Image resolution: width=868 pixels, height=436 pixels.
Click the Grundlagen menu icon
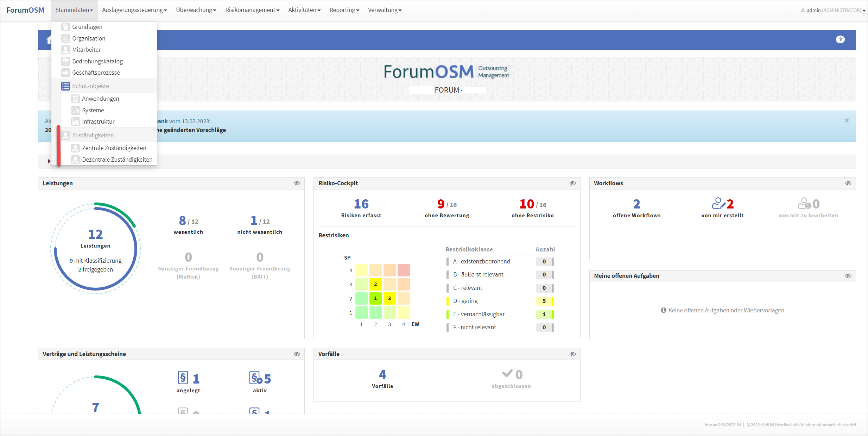[65, 27]
